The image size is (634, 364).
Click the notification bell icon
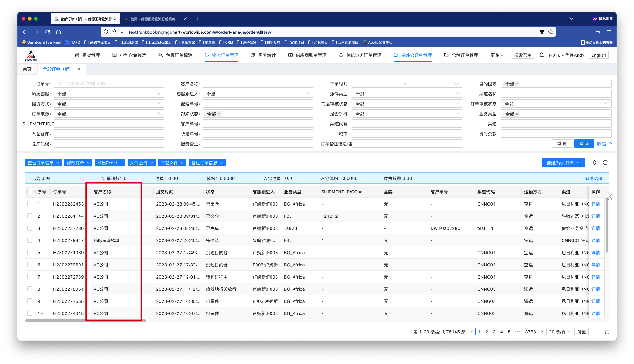542,55
